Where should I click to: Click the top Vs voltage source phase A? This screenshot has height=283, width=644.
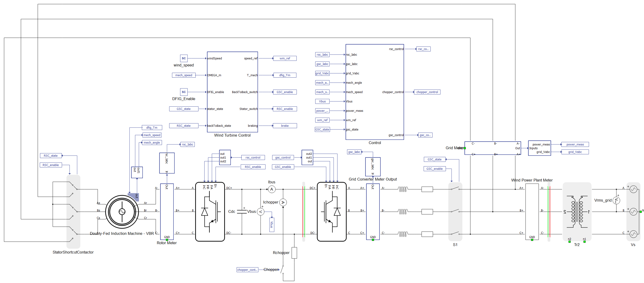633,189
